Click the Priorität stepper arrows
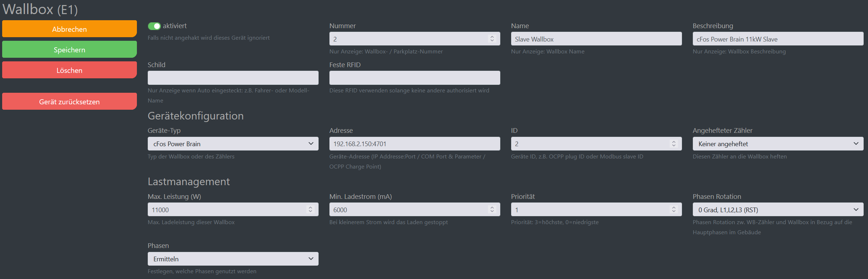The width and height of the screenshot is (868, 279). 674,209
